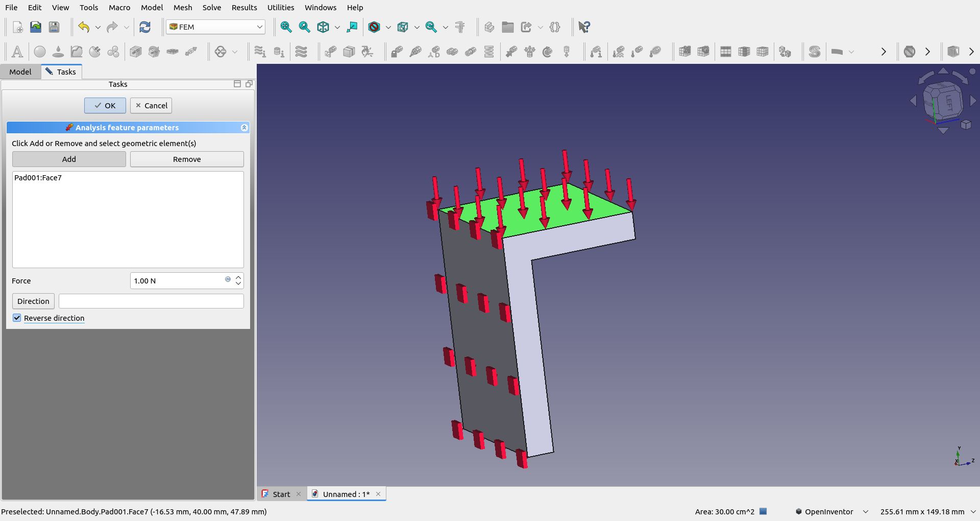Add a beam cross section
This screenshot has height=521, width=980.
click(x=136, y=52)
